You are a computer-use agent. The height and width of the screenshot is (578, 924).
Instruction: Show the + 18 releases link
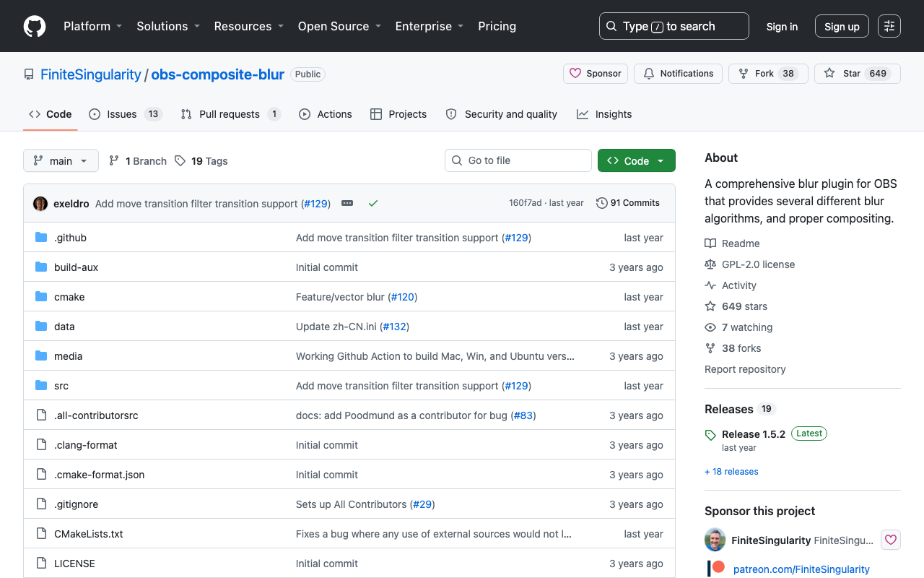tap(731, 472)
